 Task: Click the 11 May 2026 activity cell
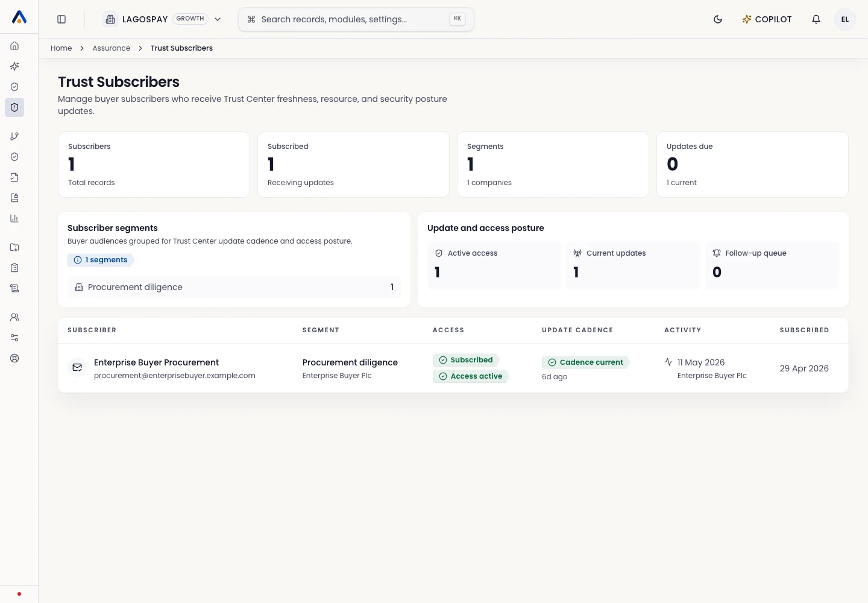coord(701,362)
